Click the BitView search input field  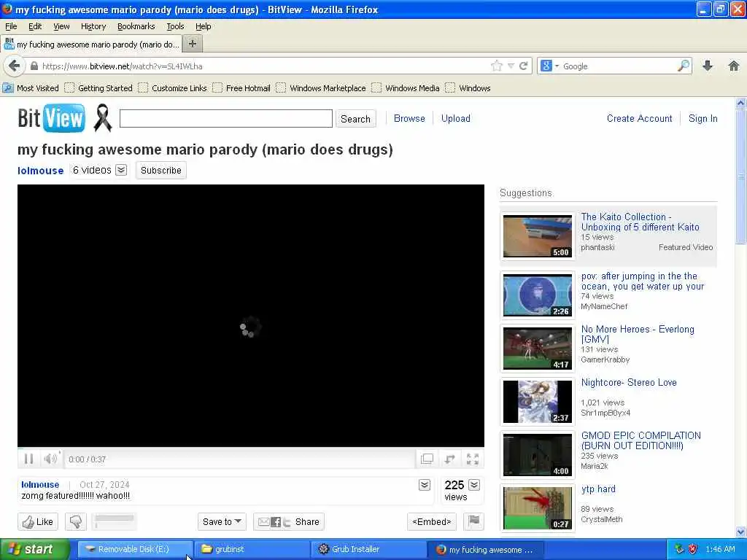(x=226, y=118)
